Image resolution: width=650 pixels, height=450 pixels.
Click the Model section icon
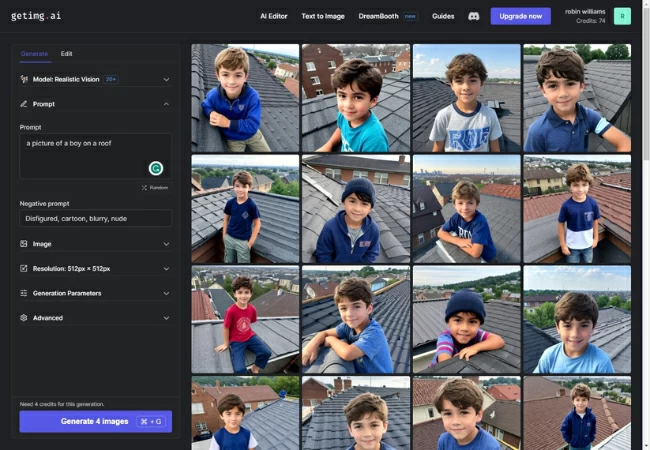click(24, 79)
